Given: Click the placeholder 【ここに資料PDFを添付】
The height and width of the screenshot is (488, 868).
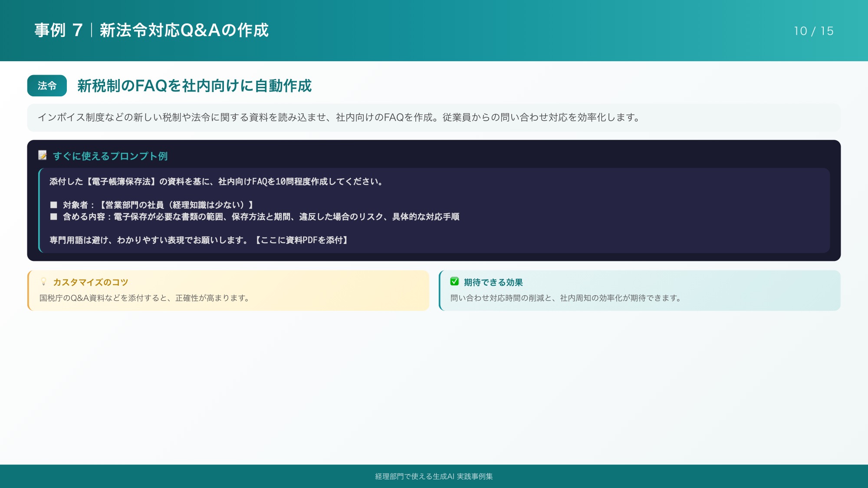Looking at the screenshot, I should click(x=302, y=240).
